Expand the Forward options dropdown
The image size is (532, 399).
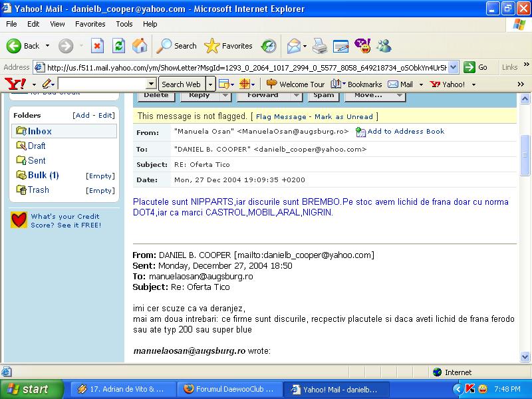click(296, 95)
